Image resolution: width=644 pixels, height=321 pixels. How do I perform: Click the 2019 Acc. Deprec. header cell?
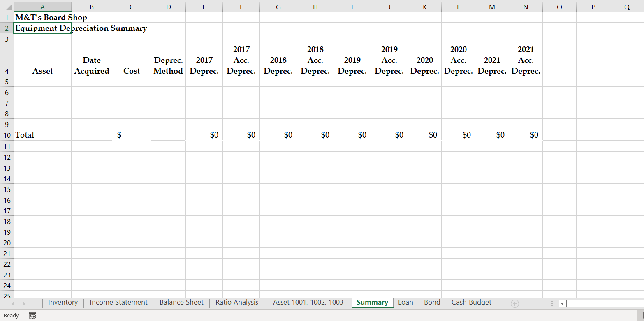389,60
